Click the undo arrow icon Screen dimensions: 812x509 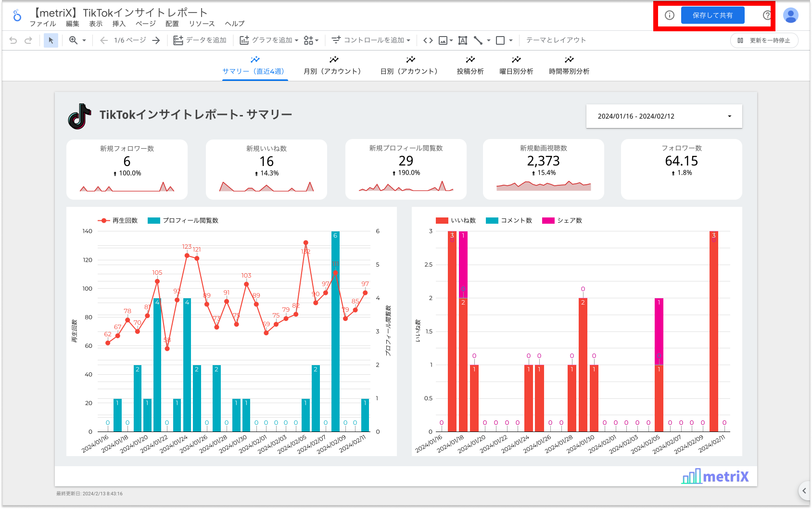13,40
